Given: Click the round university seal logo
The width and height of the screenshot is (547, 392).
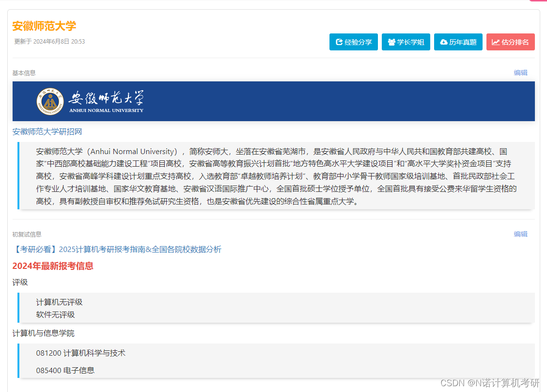Looking at the screenshot, I should (50, 101).
